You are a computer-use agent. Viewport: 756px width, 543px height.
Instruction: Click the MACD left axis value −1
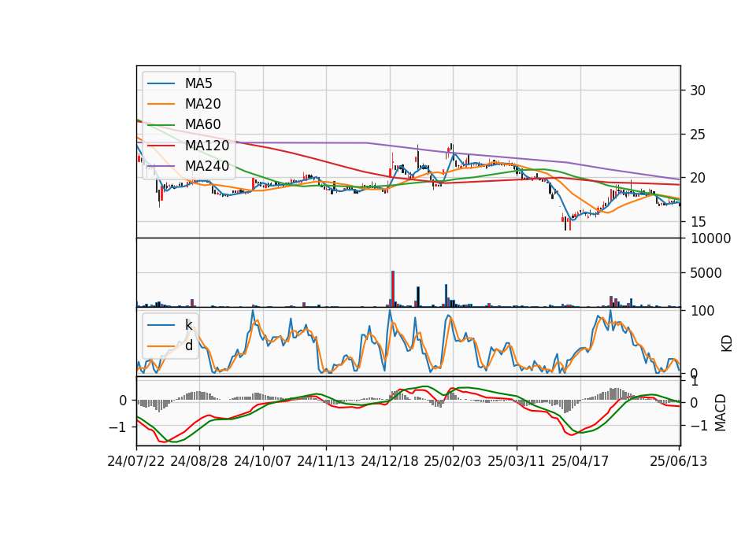point(118,427)
